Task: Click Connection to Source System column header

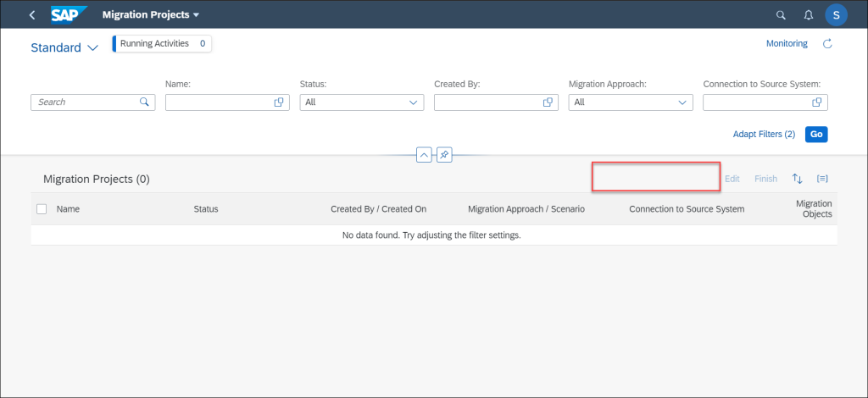Action: click(x=687, y=209)
